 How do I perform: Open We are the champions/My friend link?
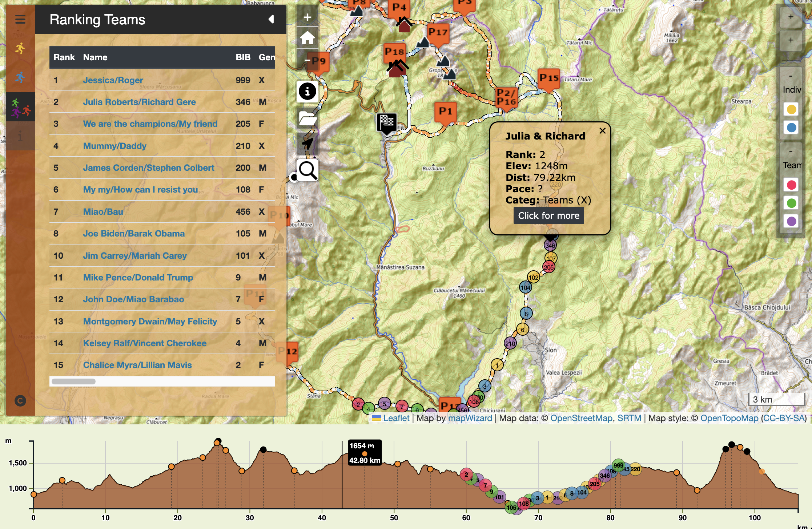pyautogui.click(x=150, y=124)
